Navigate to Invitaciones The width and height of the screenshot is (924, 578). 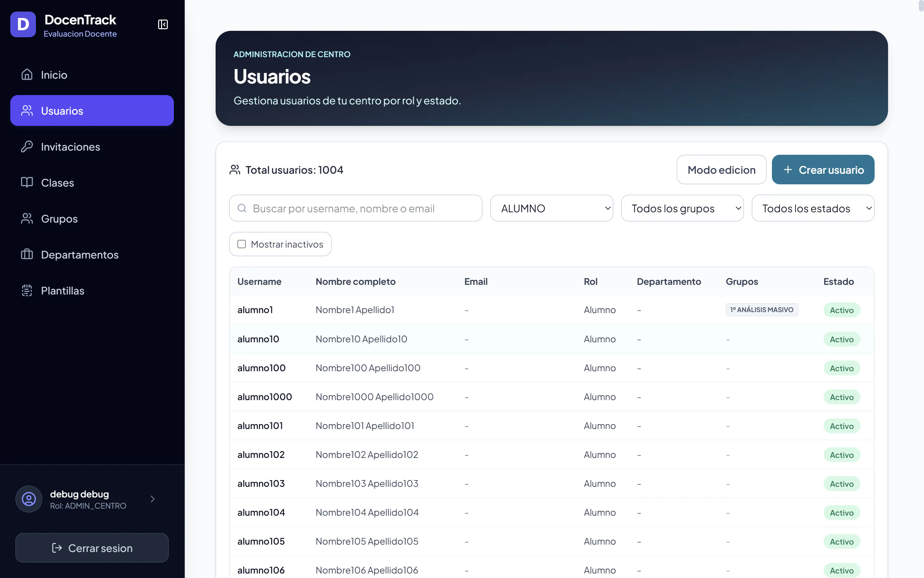(92, 146)
